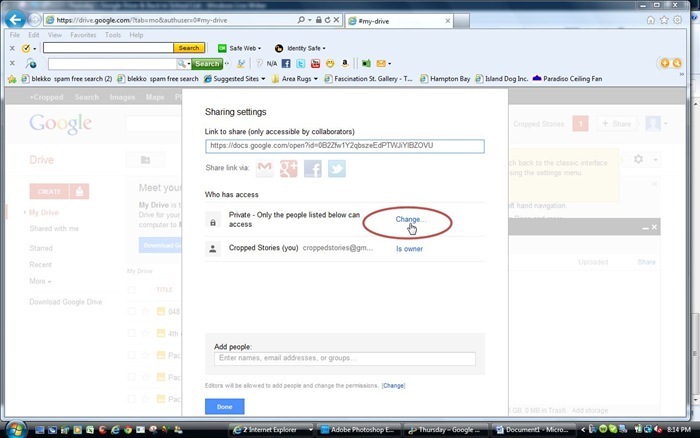Expand the Identity Safe dropdown
700x438 pixels.
[324, 48]
